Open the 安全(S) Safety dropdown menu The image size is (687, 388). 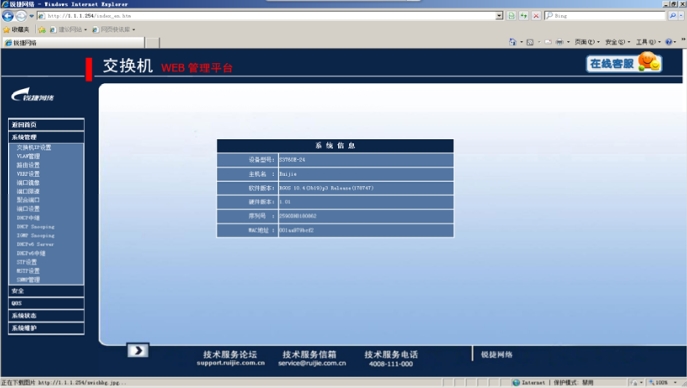[618, 42]
